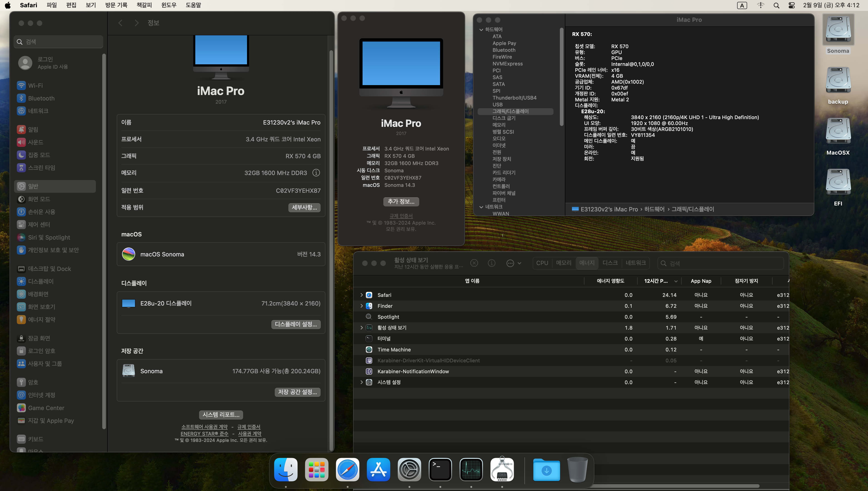
Task: Open Siri 및 Spotlight settings
Action: pos(56,237)
